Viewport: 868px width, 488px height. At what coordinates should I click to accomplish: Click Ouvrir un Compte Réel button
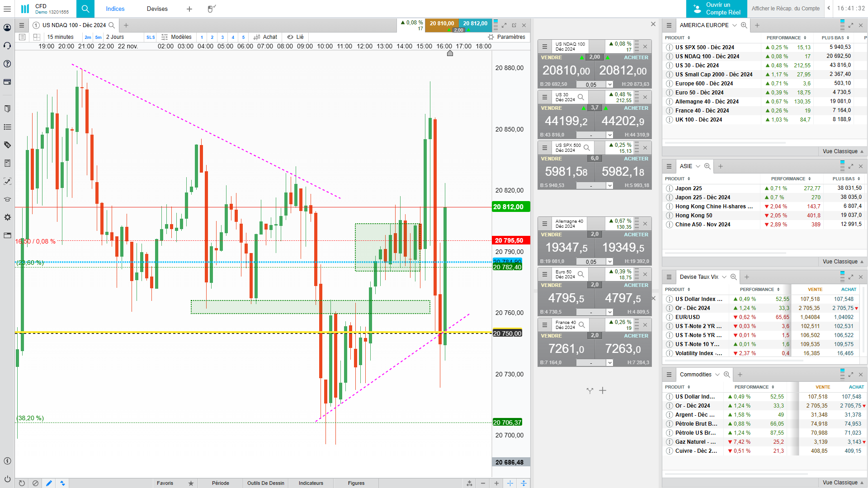tap(717, 9)
